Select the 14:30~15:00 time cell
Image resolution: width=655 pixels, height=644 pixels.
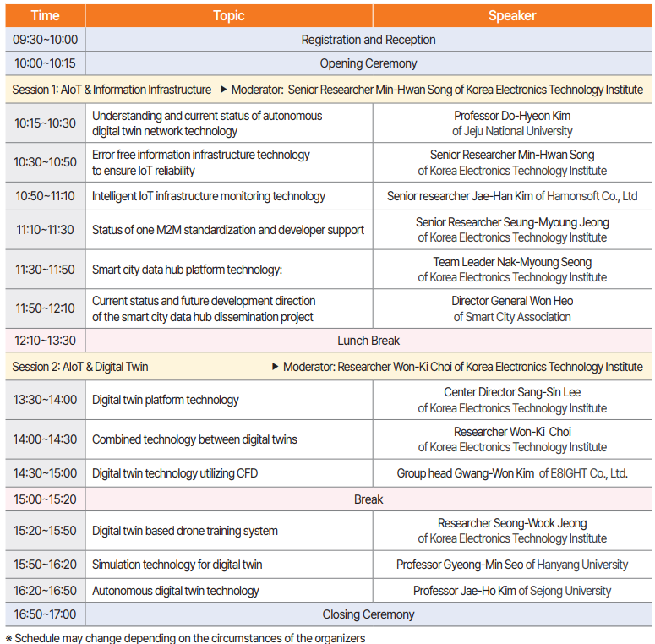click(45, 473)
